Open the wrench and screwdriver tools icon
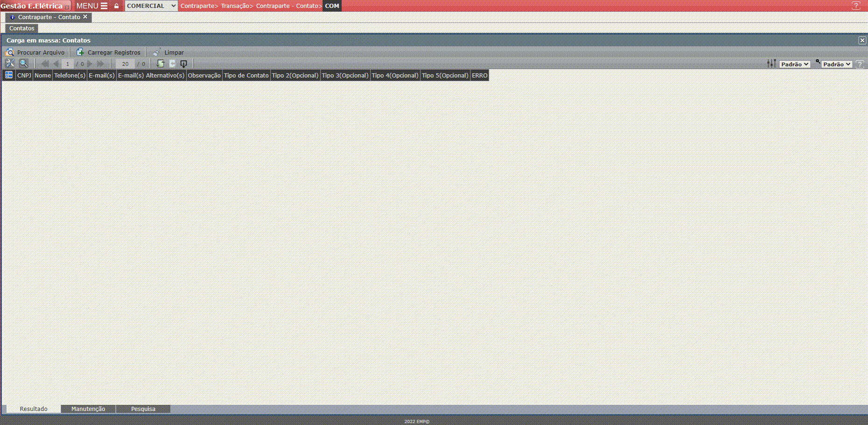This screenshot has width=868, height=425. point(10,64)
